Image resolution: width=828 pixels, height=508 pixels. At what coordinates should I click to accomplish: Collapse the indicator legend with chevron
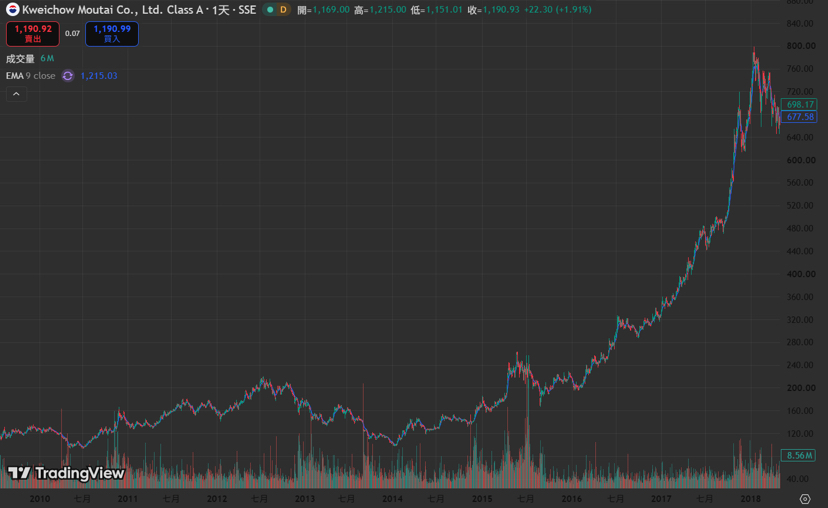tap(16, 94)
